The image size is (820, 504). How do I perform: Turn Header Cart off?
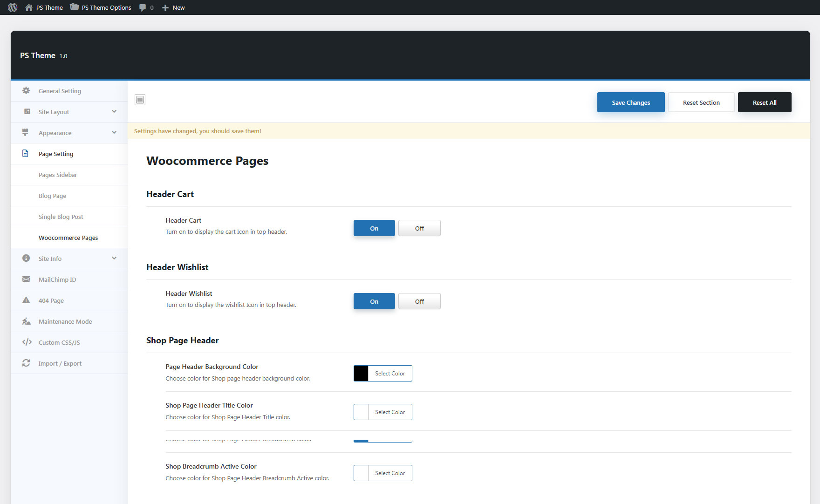pos(419,228)
